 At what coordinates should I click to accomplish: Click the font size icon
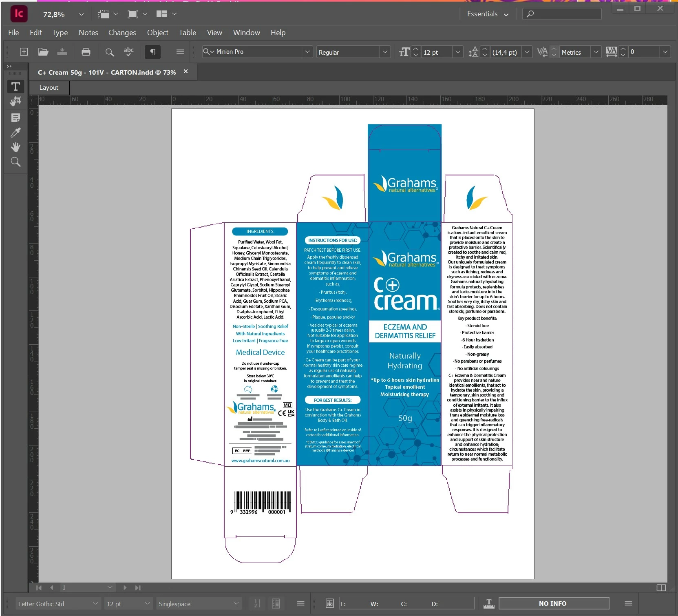point(404,52)
